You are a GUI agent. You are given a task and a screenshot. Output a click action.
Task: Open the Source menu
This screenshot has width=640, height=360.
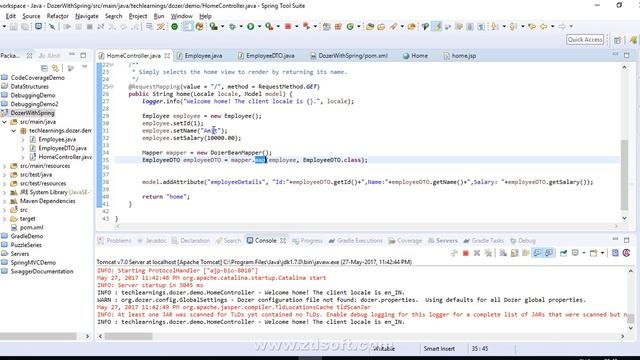(31, 16)
